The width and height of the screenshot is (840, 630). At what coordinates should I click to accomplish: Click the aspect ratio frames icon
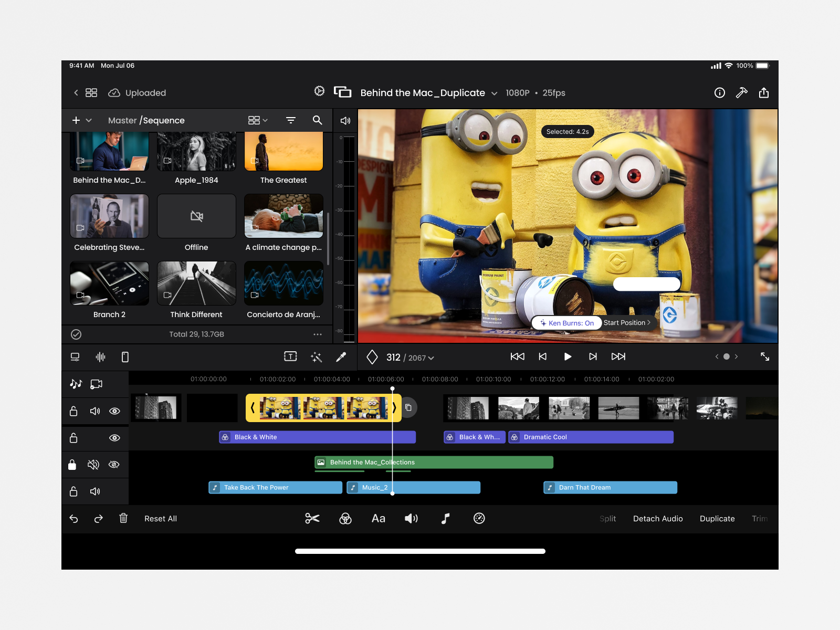tap(342, 92)
